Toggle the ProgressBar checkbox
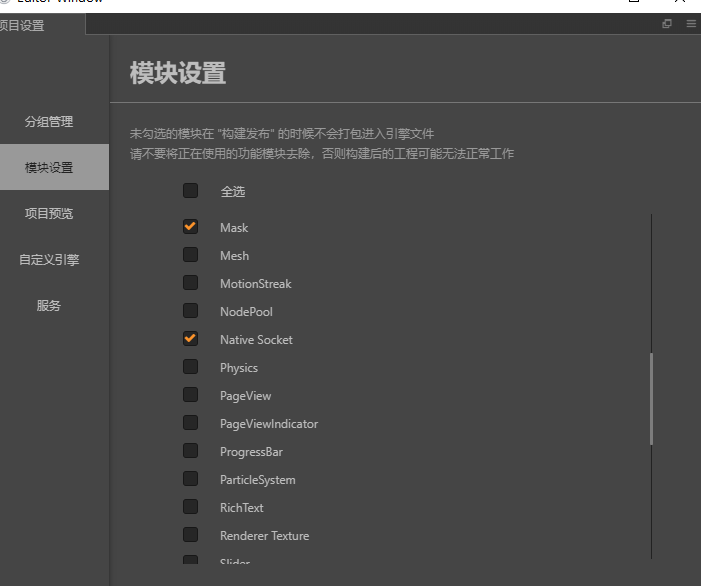 (190, 451)
